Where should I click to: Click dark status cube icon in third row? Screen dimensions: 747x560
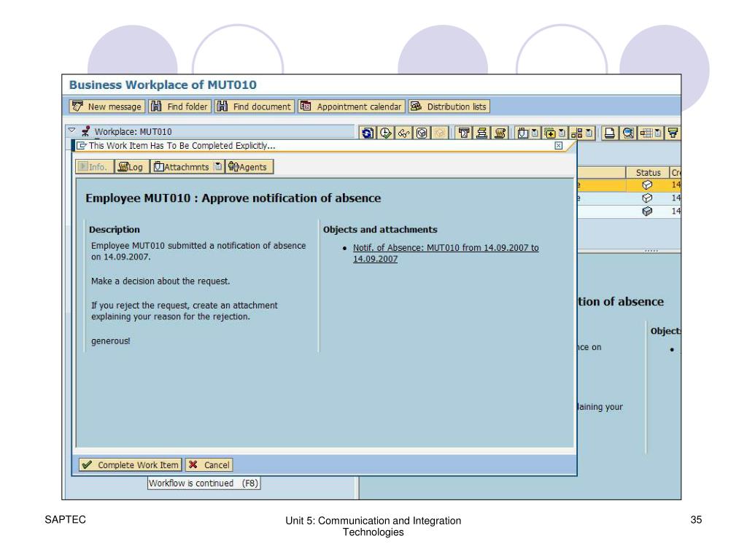(647, 211)
